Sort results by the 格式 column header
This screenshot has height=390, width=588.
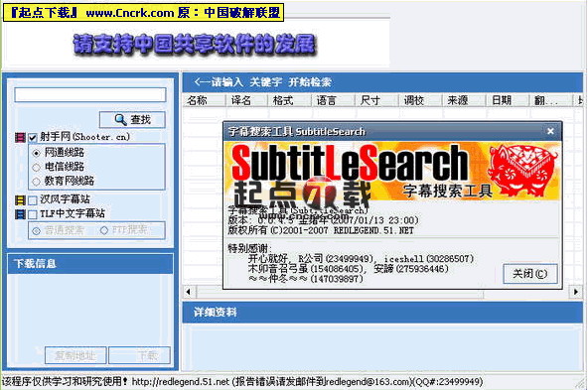click(289, 100)
